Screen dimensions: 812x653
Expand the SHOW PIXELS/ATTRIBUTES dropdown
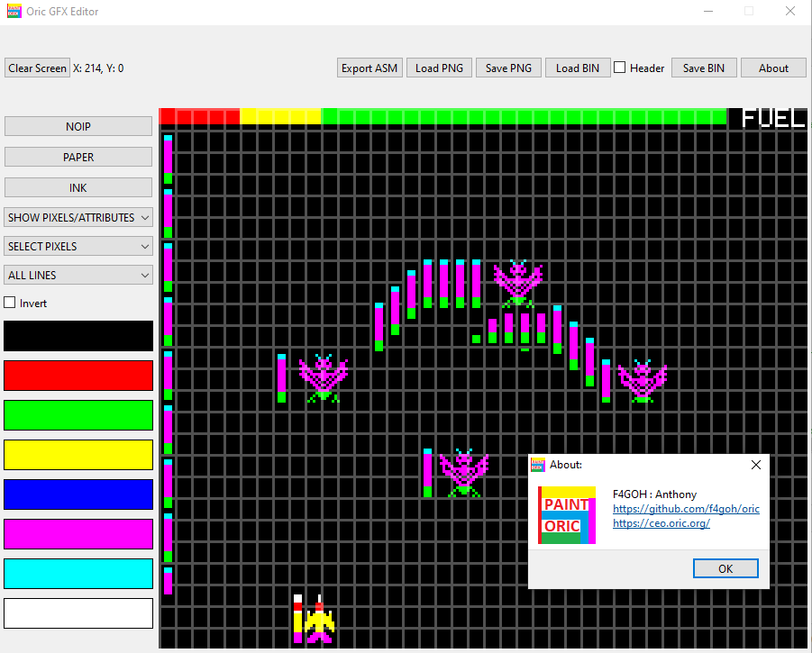pos(78,217)
